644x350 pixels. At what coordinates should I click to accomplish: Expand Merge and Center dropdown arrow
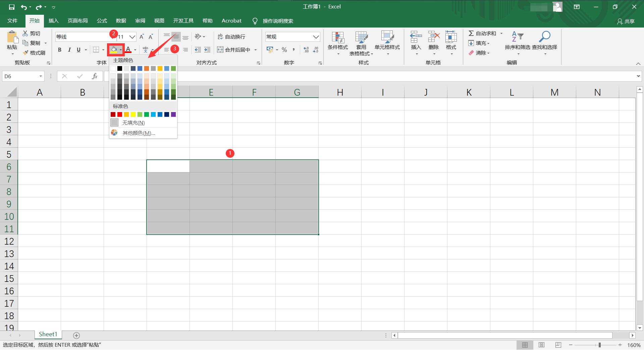coord(256,50)
